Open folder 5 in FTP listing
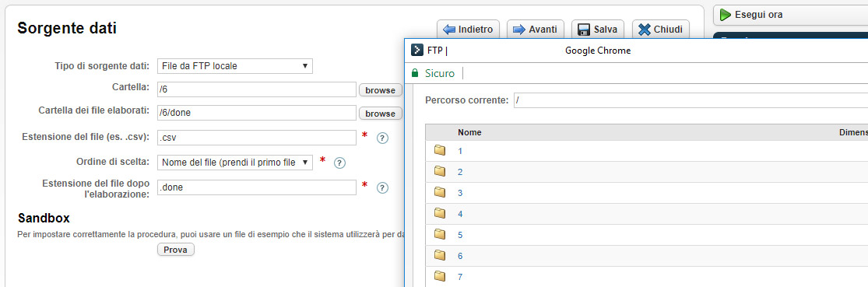The width and height of the screenshot is (868, 287). (460, 235)
